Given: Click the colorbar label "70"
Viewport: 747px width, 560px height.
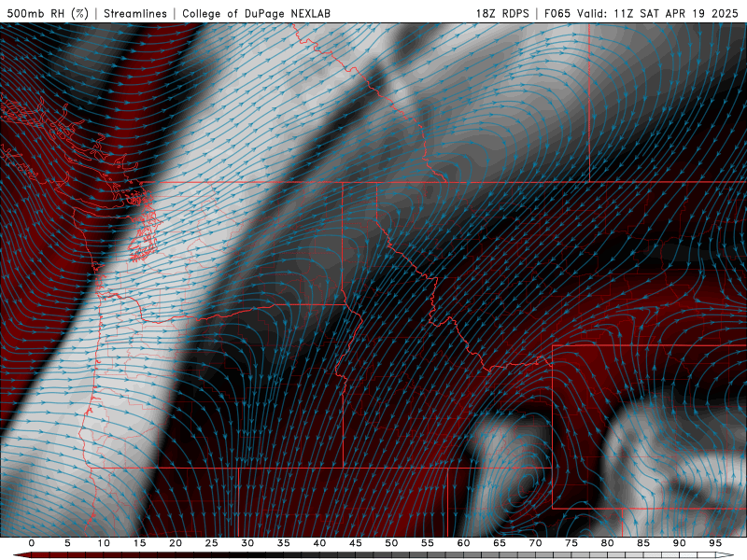Looking at the screenshot, I should coord(535,543).
